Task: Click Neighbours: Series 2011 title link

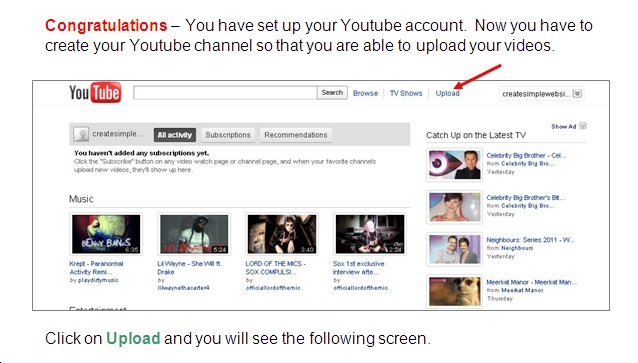Action: tap(531, 240)
